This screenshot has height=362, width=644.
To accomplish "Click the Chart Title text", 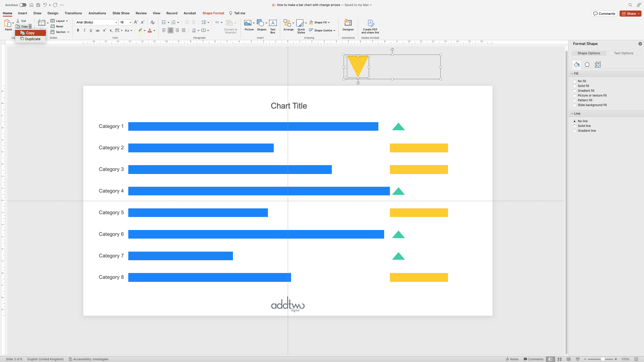I will pos(289,106).
